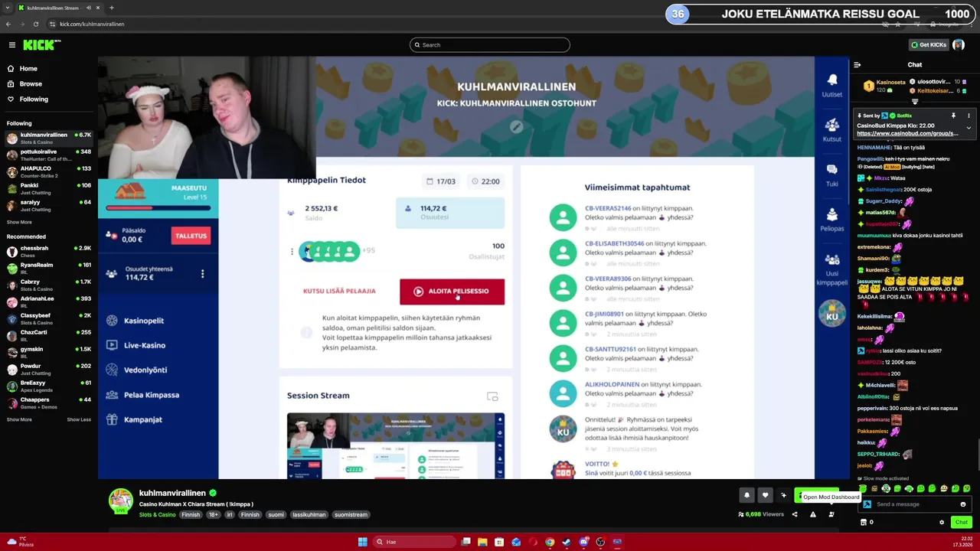The height and width of the screenshot is (551, 980).
Task: Reload the page in the browser
Action: pos(35,24)
